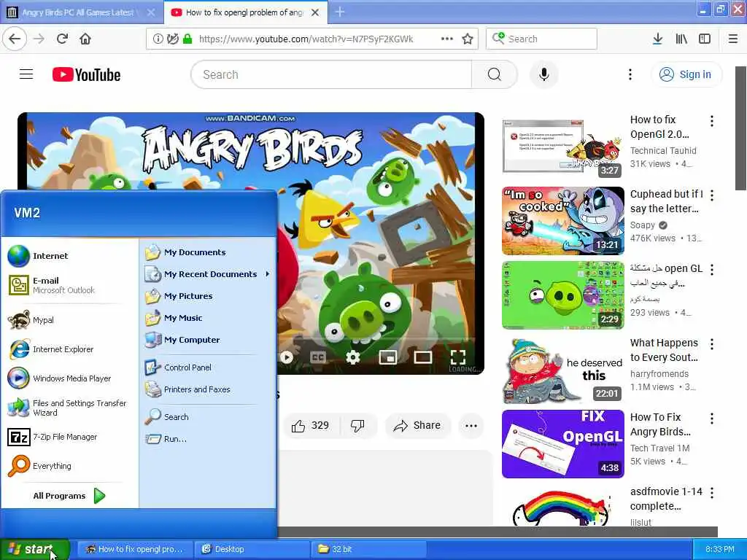Screen dimensions: 747x560
Task: Launch Mypal from Start menu
Action: (69, 320)
